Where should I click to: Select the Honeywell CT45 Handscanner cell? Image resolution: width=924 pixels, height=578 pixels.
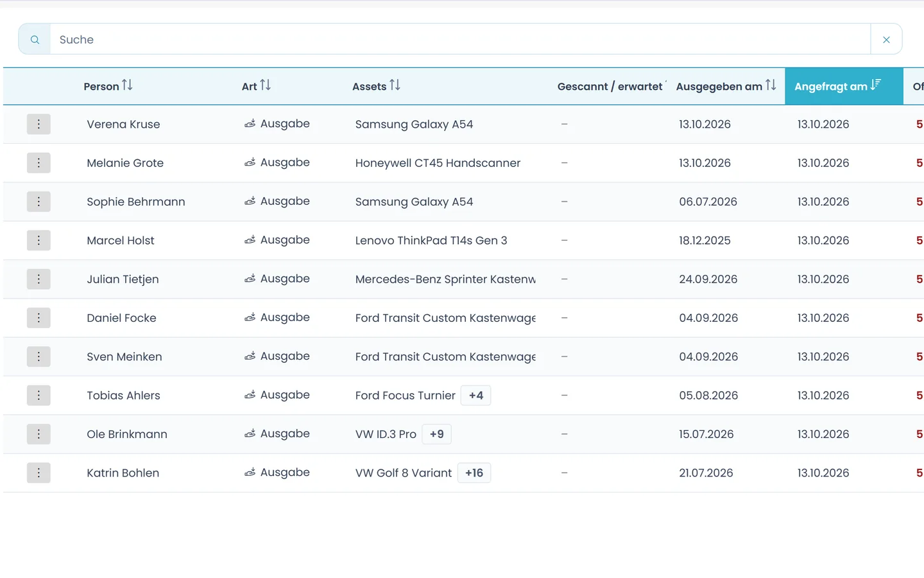coord(438,163)
